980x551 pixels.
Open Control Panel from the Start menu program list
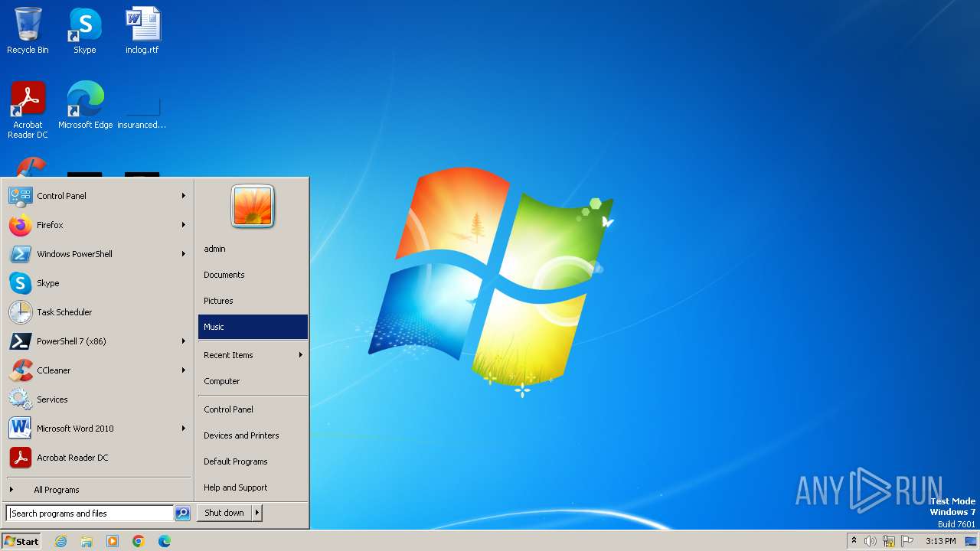(97, 196)
